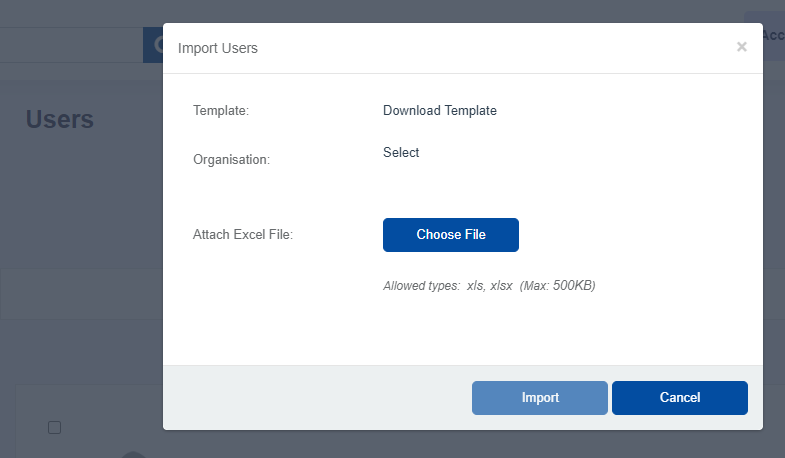Click the dimmed backdrop below the Users heading
The image size is (785, 458).
[80, 200]
